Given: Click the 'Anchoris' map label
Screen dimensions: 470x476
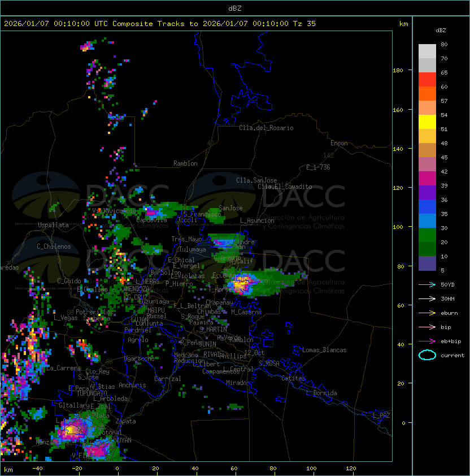Looking at the screenshot, I should [x=132, y=385].
